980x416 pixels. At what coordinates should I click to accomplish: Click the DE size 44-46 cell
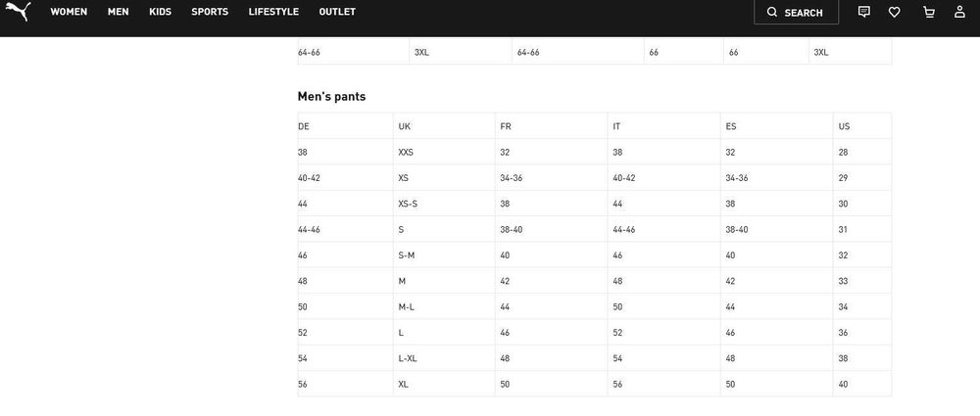tap(346, 229)
